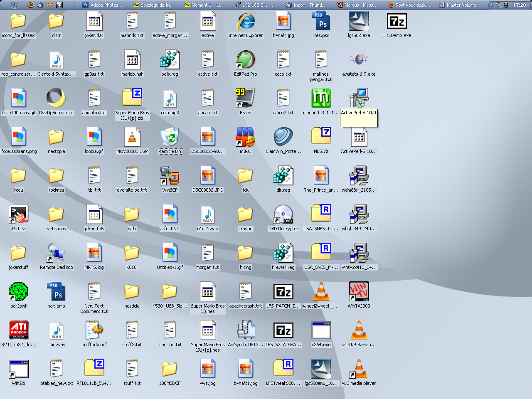Viewport: 532px width, 399px height.
Task: Select the Fraps desktop shortcut
Action: click(x=245, y=99)
